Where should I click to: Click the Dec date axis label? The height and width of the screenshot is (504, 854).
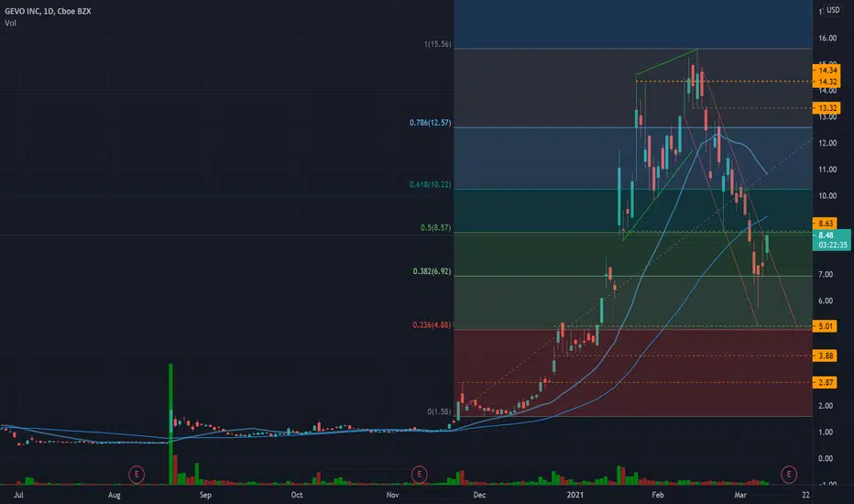click(479, 495)
